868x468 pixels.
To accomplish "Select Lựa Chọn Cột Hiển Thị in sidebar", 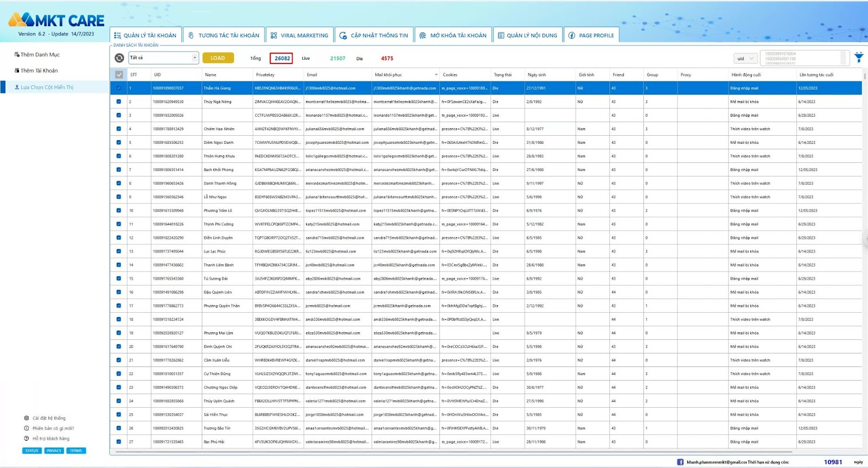I will point(47,87).
